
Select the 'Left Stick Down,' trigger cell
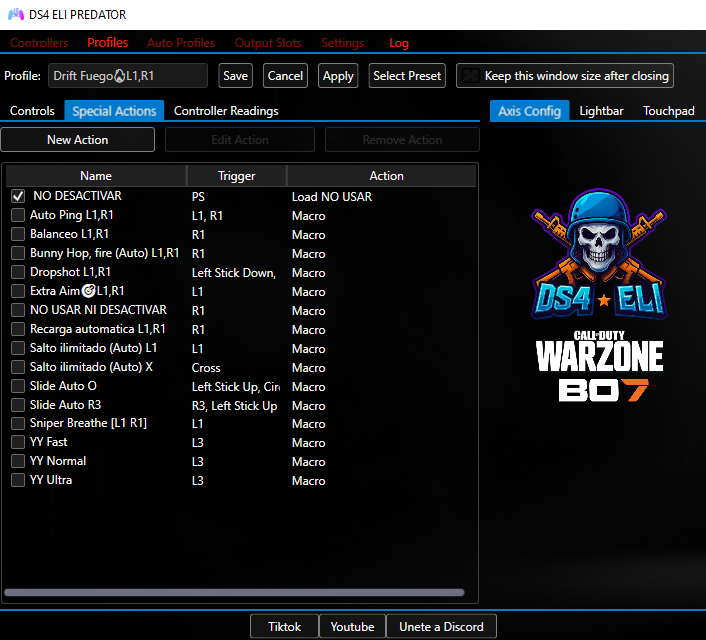[x=234, y=272]
